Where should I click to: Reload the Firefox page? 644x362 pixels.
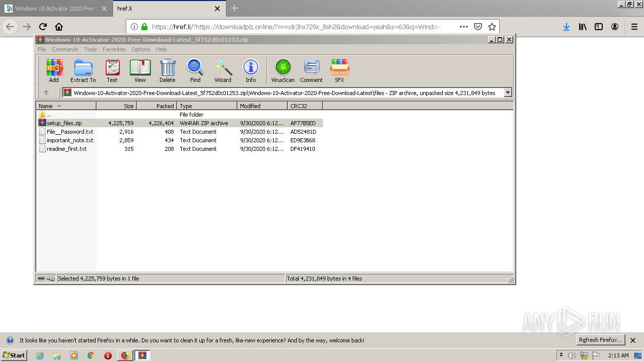(43, 27)
